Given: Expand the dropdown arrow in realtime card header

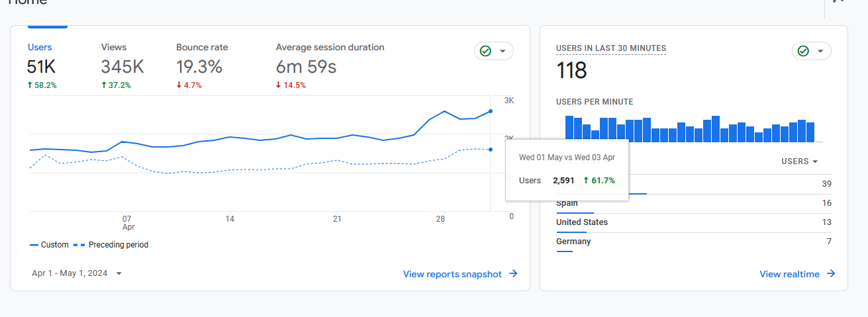Looking at the screenshot, I should 820,51.
